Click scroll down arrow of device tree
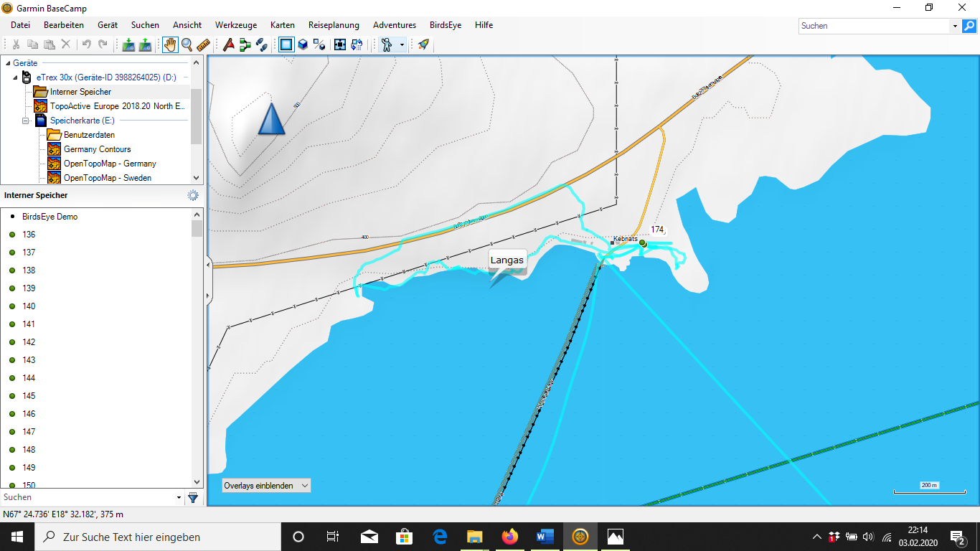Image resolution: width=980 pixels, height=551 pixels. pos(197,178)
